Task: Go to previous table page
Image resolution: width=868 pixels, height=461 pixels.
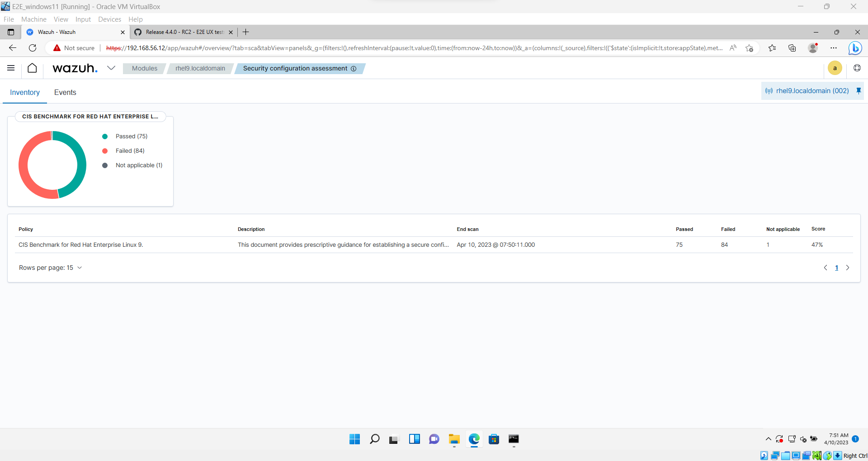Action: coord(826,268)
